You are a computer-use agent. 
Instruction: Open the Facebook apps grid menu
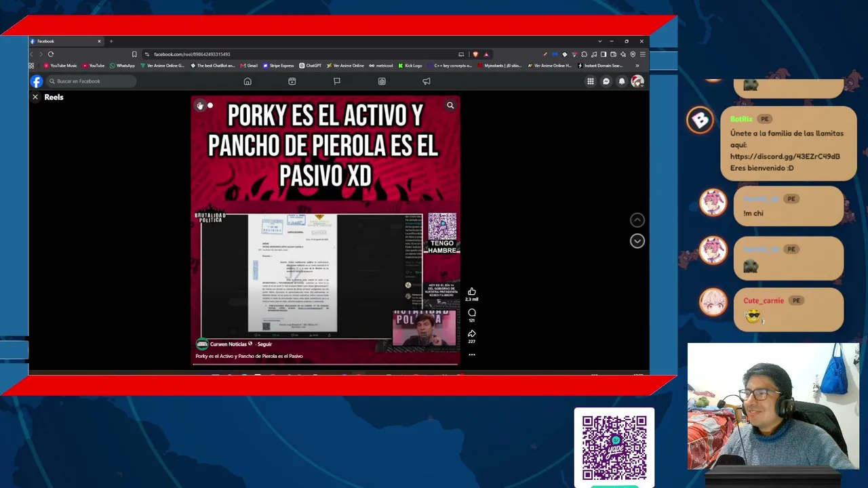591,81
